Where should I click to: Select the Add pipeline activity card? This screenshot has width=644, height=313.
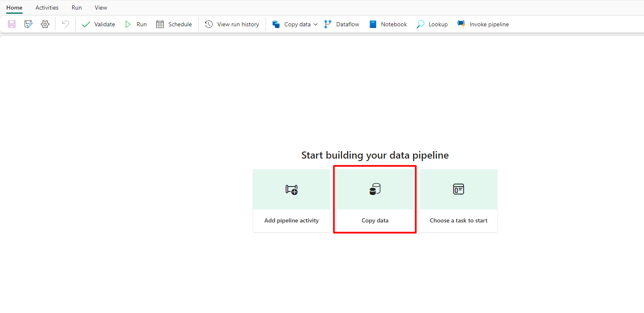[x=292, y=201]
